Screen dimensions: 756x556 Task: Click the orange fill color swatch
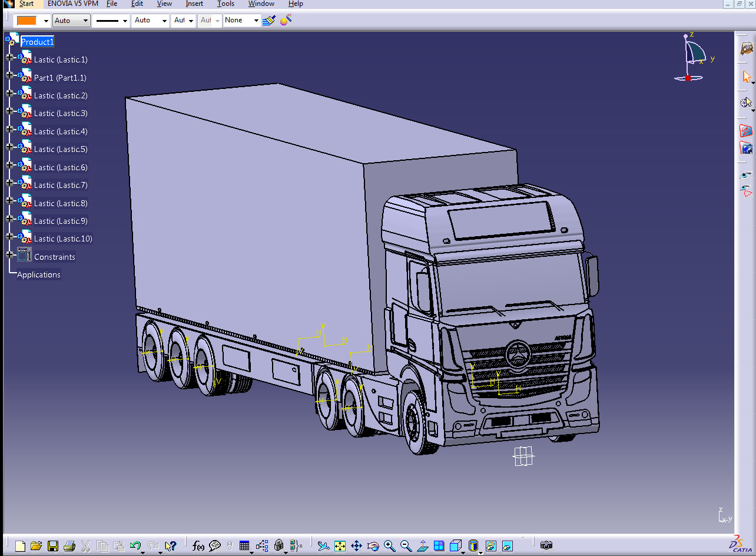(x=26, y=21)
